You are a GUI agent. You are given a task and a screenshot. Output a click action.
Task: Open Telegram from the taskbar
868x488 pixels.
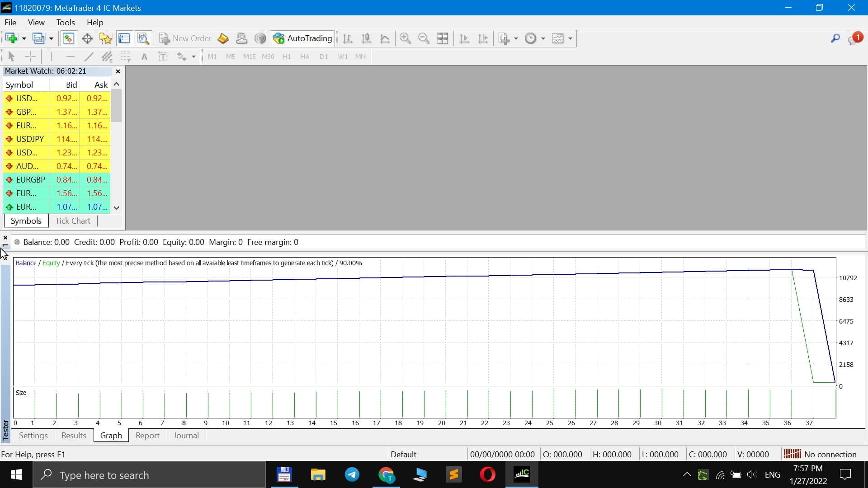pyautogui.click(x=352, y=475)
